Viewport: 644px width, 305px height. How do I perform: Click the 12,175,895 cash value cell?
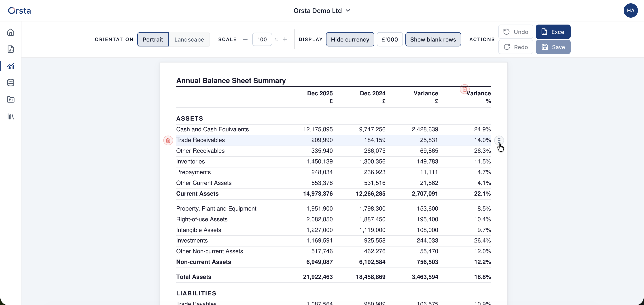pos(318,129)
